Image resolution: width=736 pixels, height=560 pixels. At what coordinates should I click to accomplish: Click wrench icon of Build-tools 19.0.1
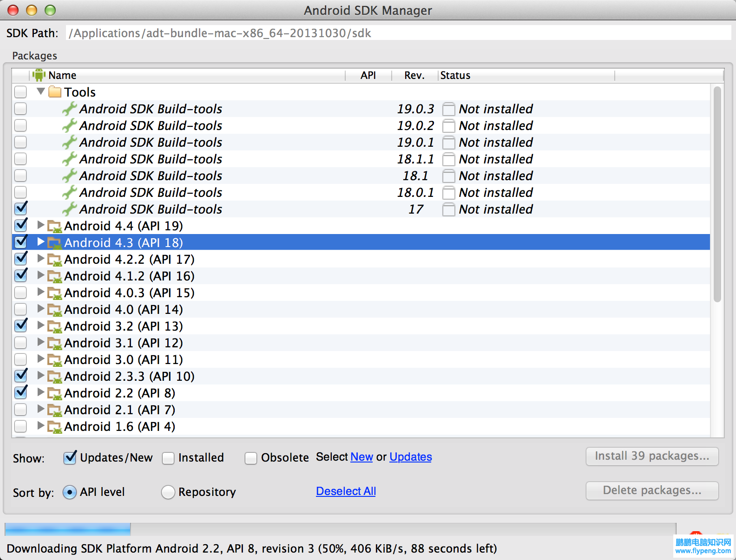coord(70,142)
